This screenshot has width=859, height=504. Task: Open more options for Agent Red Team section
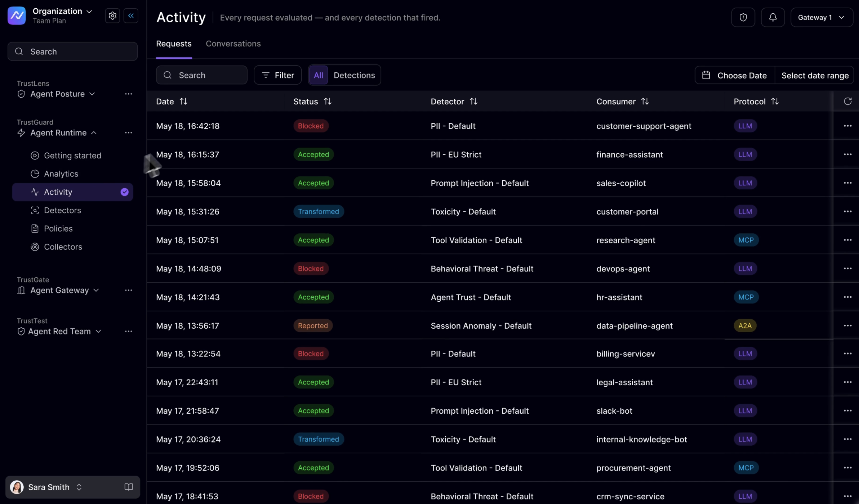(x=129, y=331)
